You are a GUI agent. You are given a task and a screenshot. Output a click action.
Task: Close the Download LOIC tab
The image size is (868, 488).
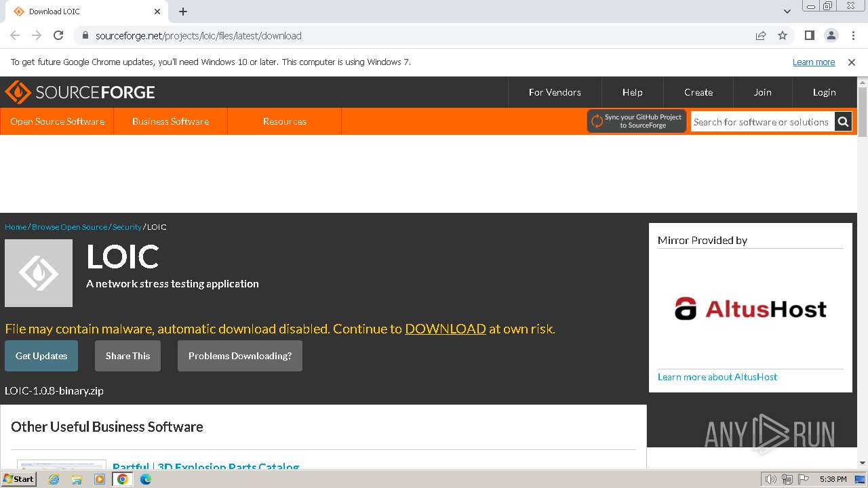tap(157, 12)
